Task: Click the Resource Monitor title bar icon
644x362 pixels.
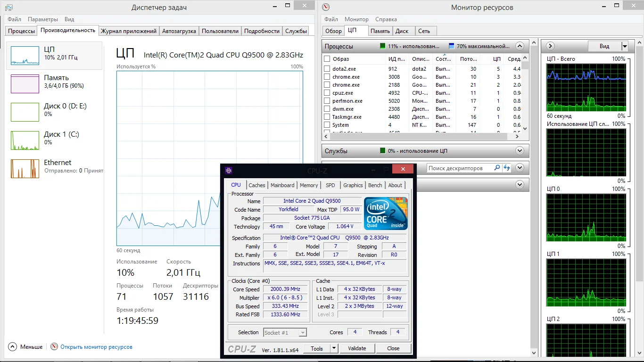Action: [326, 7]
